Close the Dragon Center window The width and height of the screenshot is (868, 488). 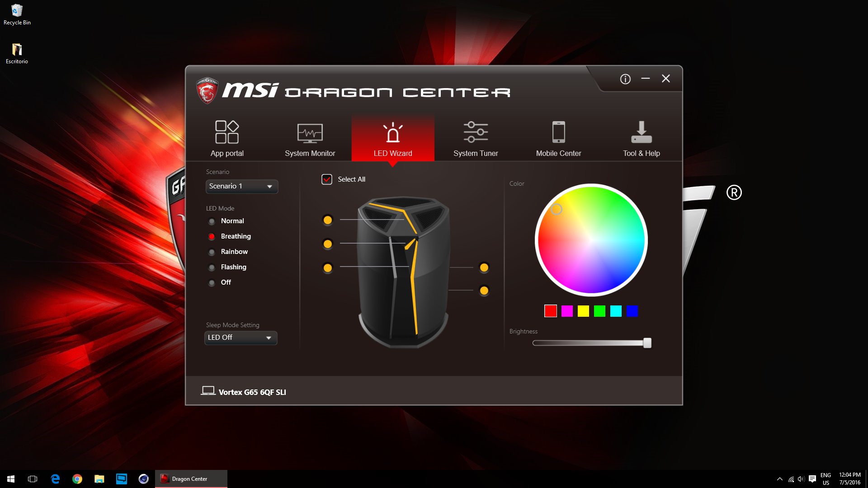point(666,79)
